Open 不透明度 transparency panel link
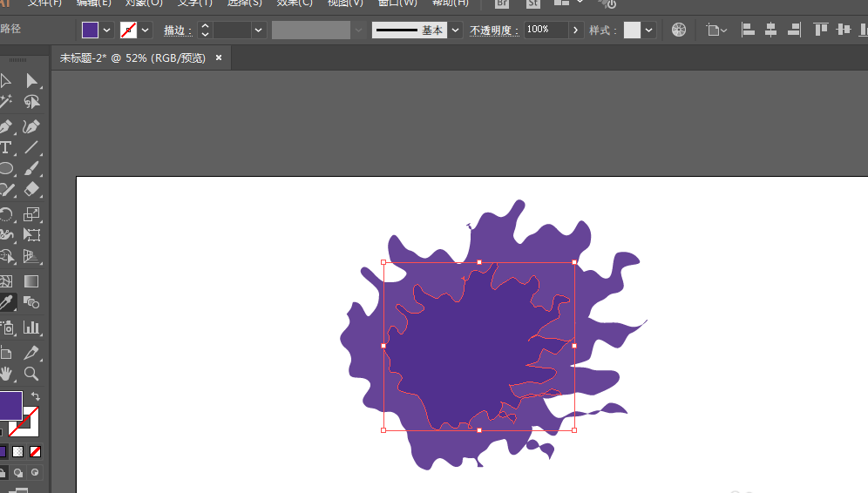This screenshot has height=493, width=868. pos(494,30)
